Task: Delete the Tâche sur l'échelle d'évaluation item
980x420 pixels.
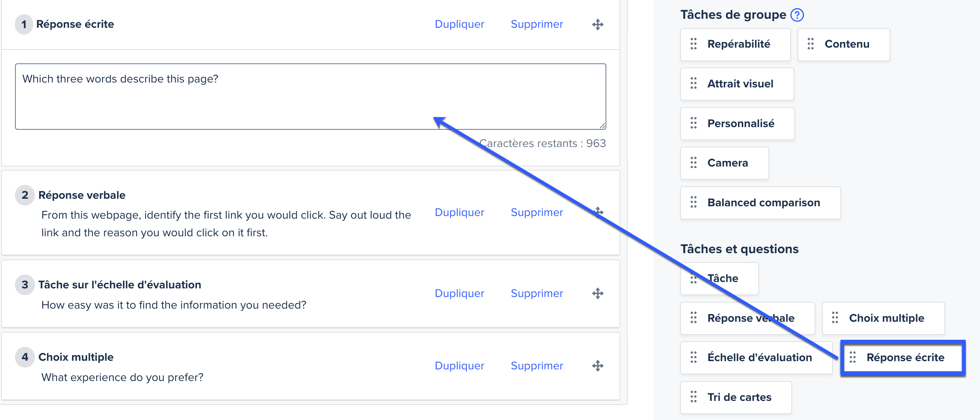Action: tap(537, 293)
